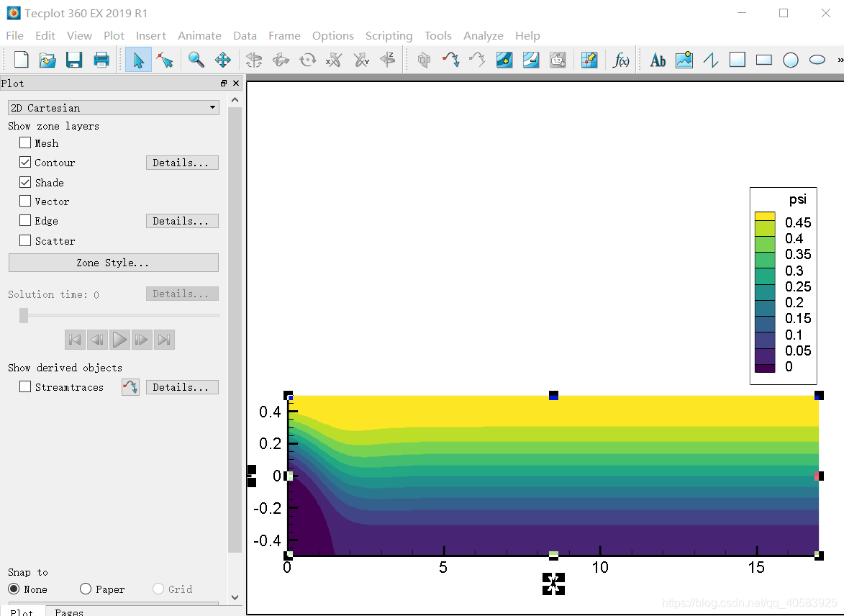
Task: Open Streamtraces Details button
Action: [182, 387]
